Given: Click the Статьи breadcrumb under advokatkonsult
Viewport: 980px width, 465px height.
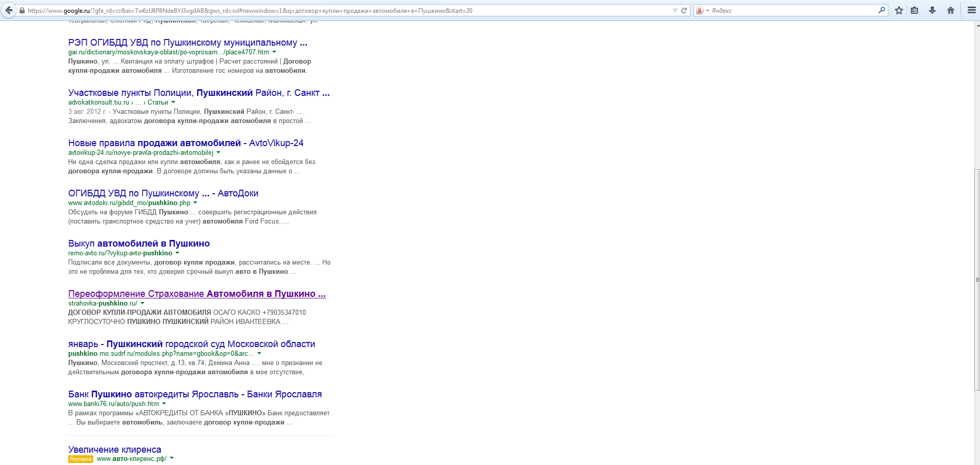Looking at the screenshot, I should click(x=158, y=103).
